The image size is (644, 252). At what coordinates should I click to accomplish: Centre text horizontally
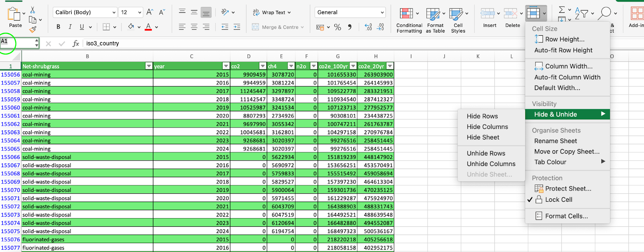194,27
